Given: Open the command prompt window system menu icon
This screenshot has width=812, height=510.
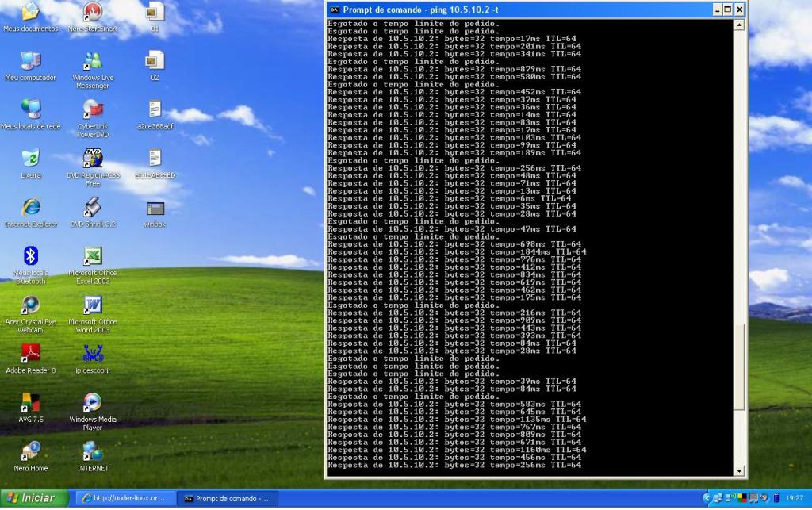Looking at the screenshot, I should pyautogui.click(x=335, y=10).
